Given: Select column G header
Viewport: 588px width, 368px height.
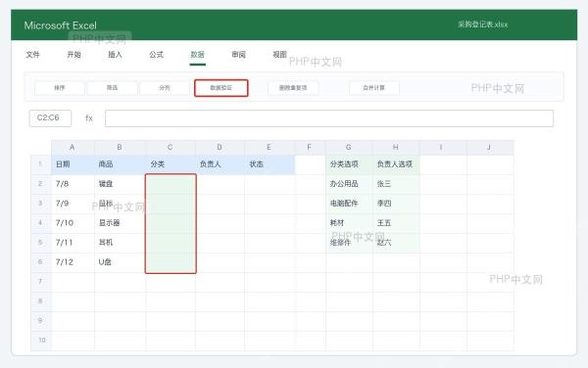Looking at the screenshot, I should (x=349, y=148).
